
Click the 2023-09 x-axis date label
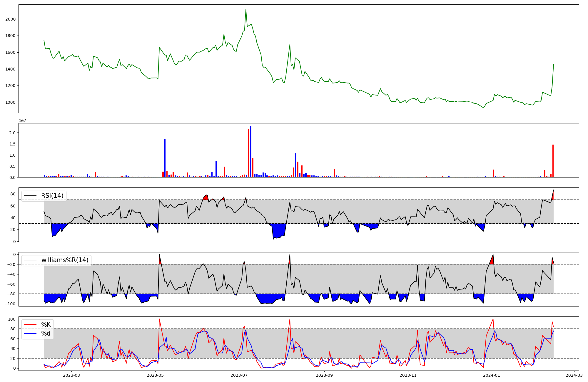pos(324,375)
